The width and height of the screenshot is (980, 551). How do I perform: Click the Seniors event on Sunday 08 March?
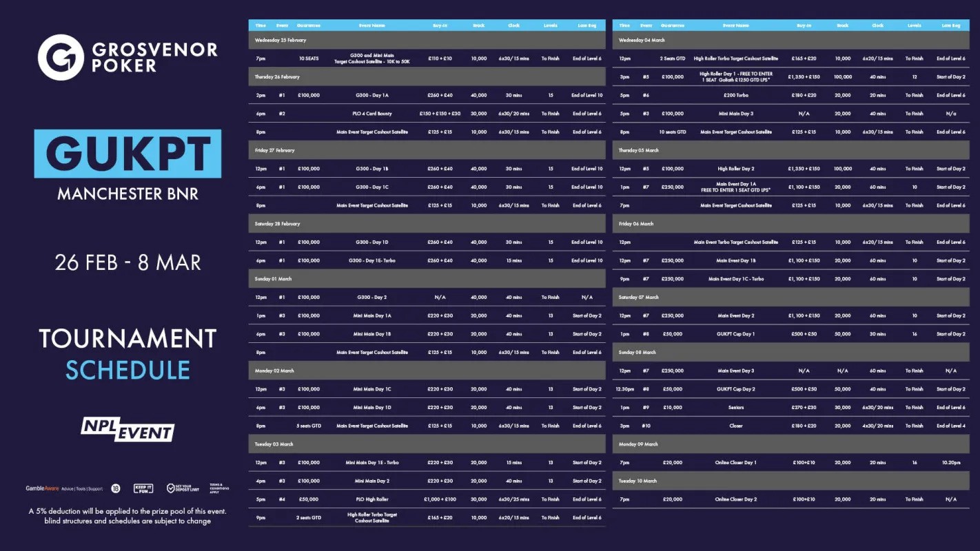pyautogui.click(x=736, y=408)
